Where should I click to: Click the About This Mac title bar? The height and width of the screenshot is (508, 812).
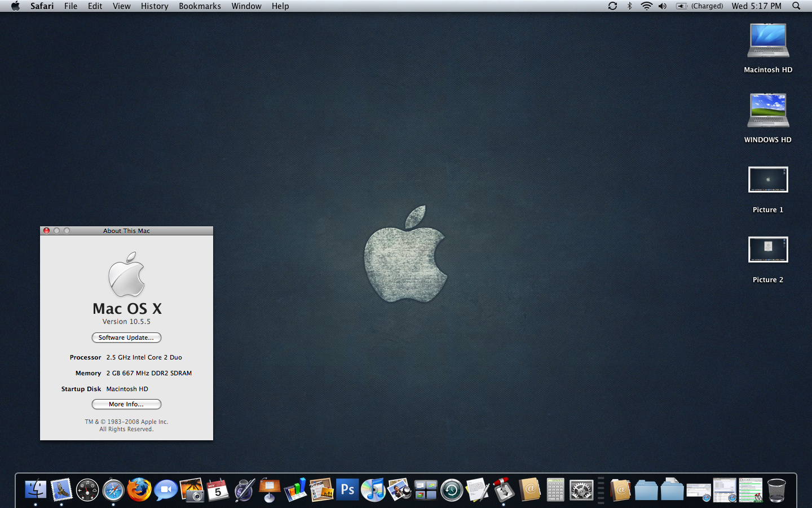click(126, 231)
